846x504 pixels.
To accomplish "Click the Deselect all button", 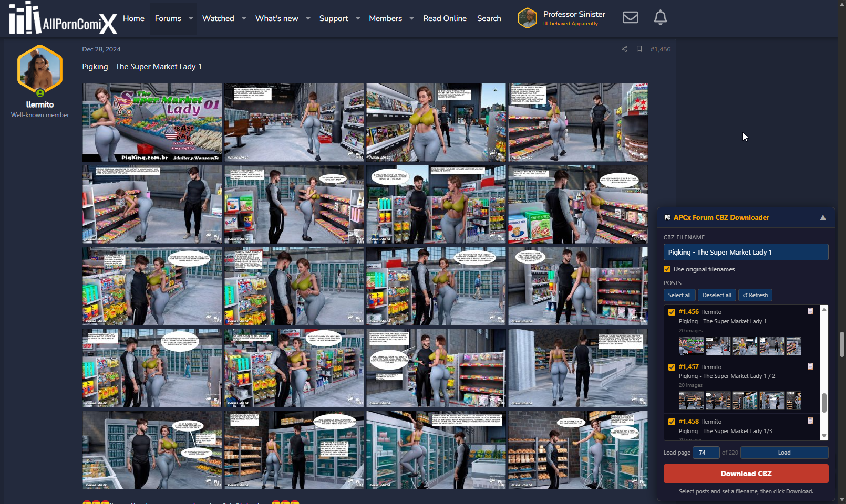I will pyautogui.click(x=717, y=295).
